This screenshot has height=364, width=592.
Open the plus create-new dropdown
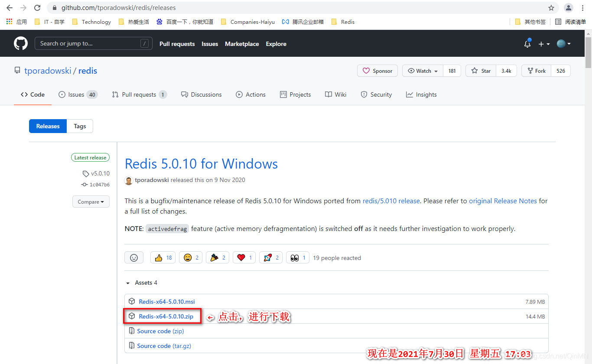point(544,44)
